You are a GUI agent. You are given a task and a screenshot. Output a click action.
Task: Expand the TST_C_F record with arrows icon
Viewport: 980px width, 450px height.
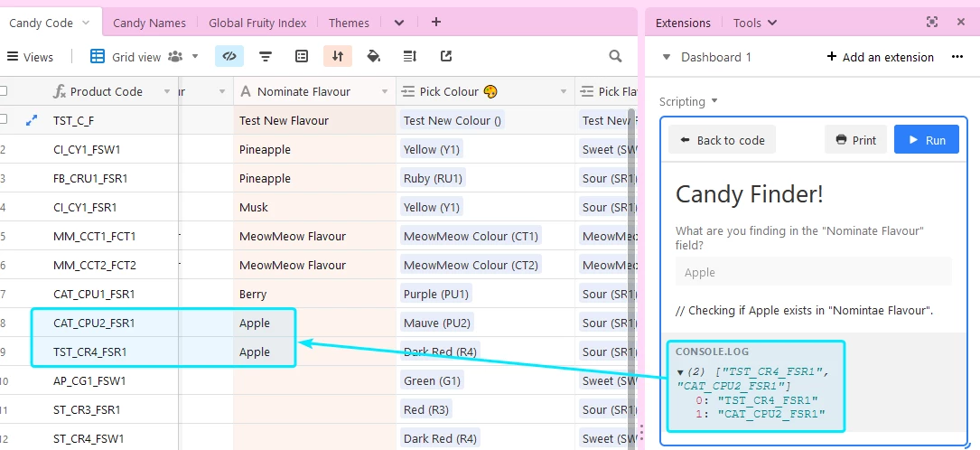(32, 120)
